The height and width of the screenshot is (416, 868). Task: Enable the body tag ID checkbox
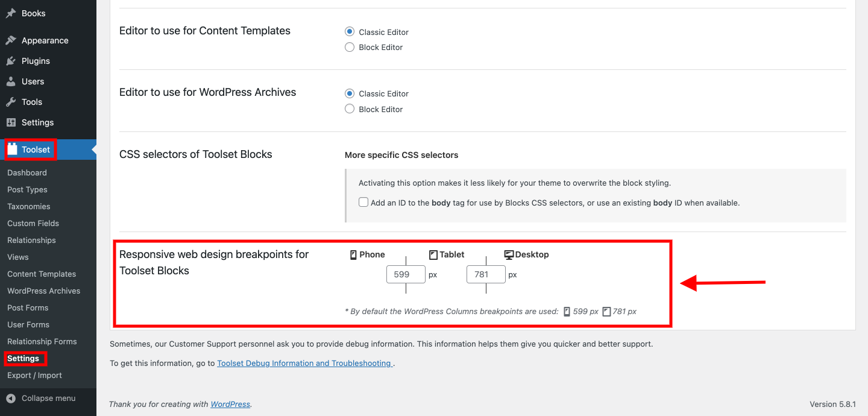[x=363, y=203]
